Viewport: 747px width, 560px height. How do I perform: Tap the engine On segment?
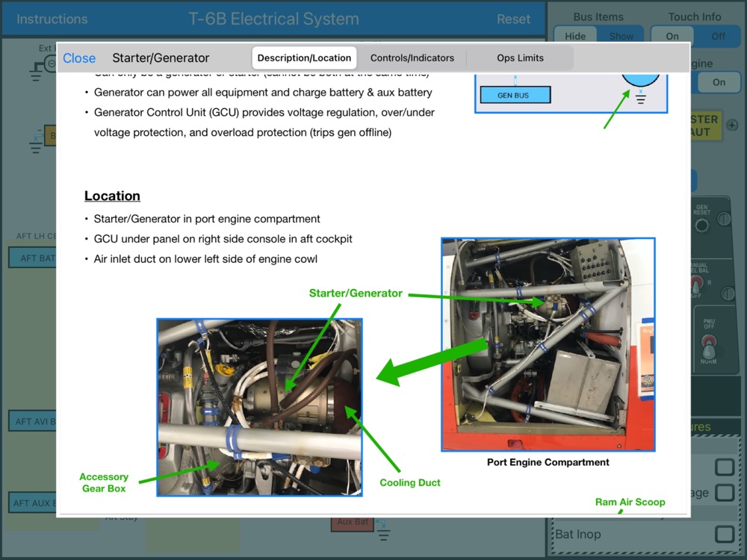tap(719, 82)
